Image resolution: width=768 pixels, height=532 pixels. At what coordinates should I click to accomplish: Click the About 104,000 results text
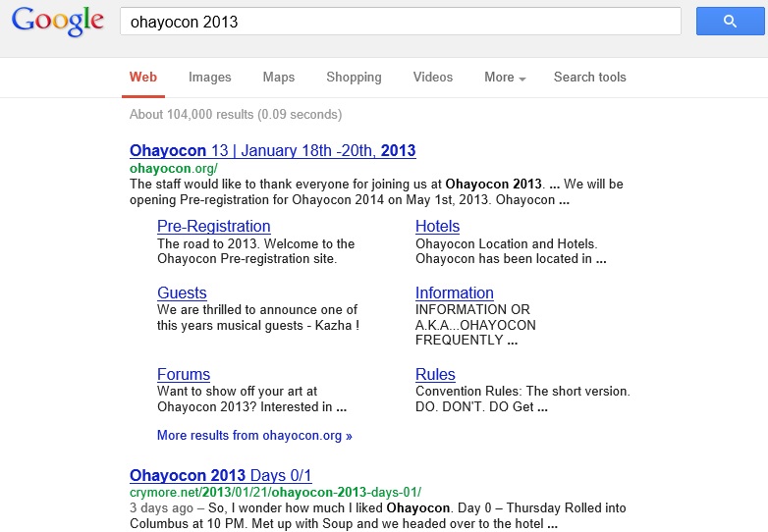pyautogui.click(x=236, y=115)
